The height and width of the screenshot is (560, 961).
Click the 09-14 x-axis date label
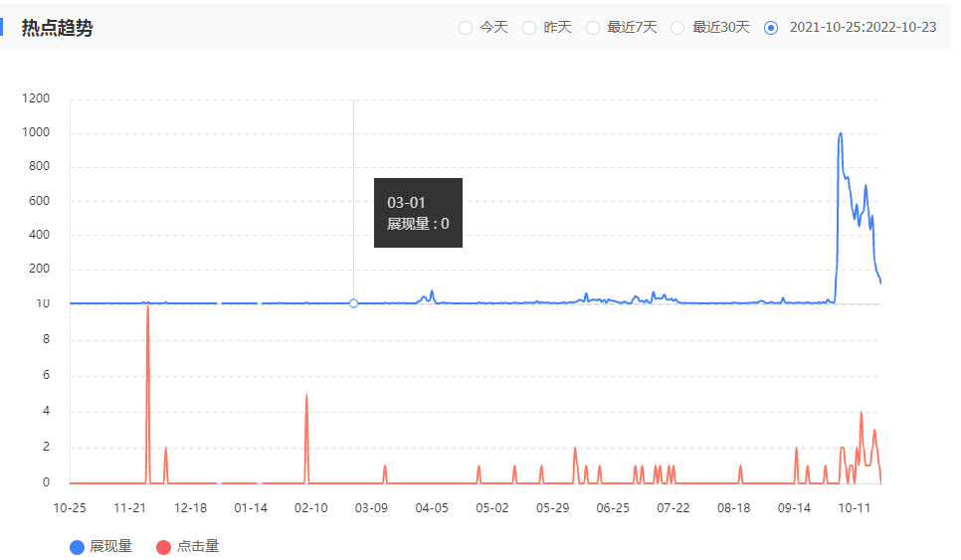click(794, 508)
